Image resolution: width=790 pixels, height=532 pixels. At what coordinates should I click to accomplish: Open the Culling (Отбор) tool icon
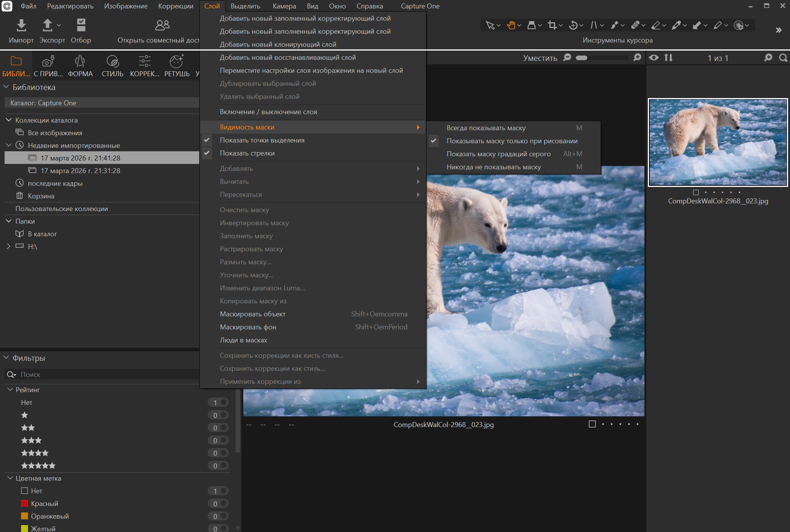point(81,25)
